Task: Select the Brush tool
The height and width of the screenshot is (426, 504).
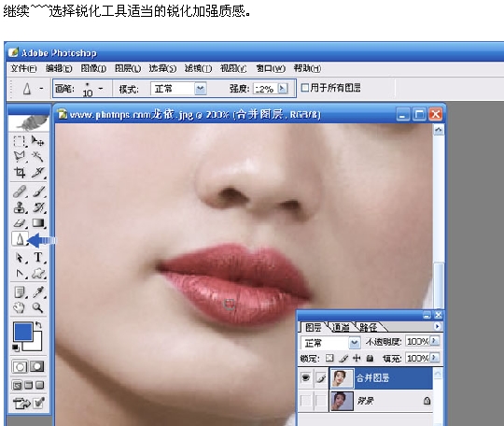Action: pos(38,192)
